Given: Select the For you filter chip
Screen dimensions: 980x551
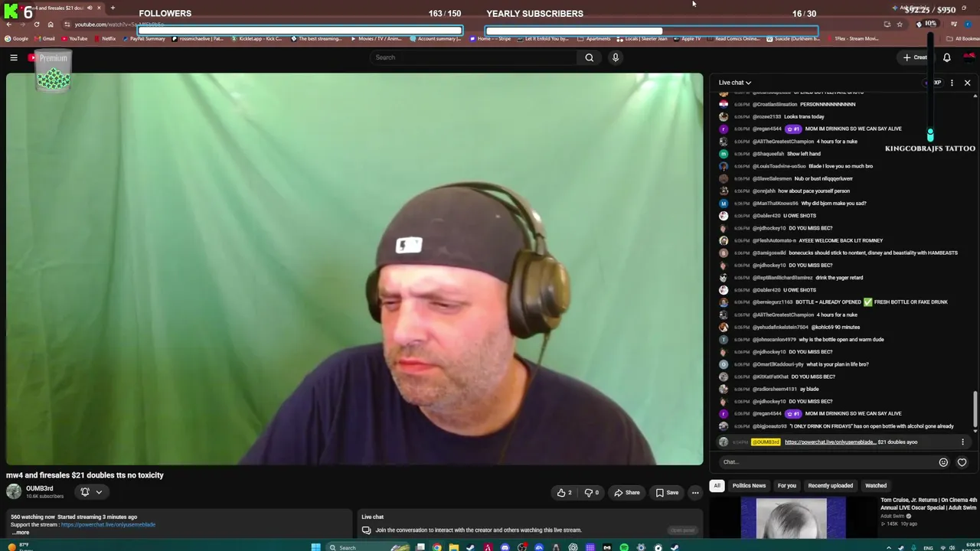Looking at the screenshot, I should 787,485.
